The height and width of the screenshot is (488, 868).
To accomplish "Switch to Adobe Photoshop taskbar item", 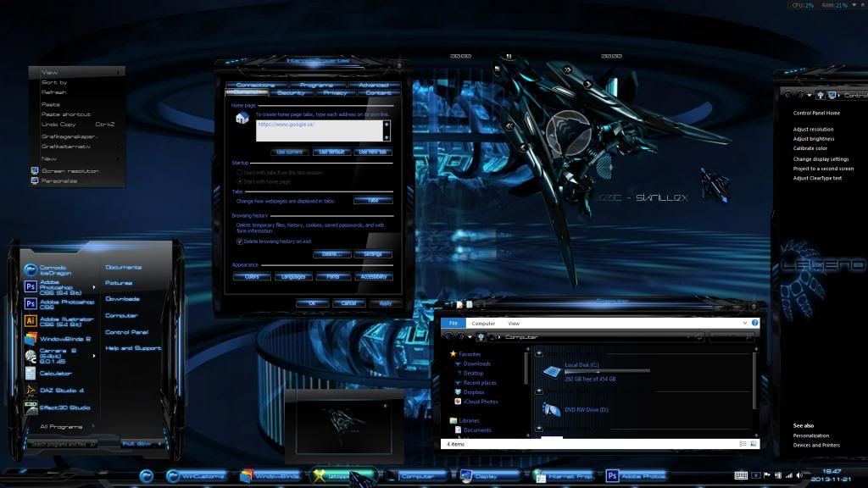I will (636, 476).
